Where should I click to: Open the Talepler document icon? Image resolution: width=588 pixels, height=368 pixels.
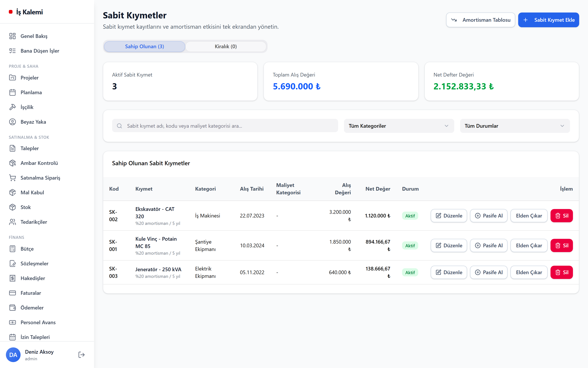pos(12,148)
